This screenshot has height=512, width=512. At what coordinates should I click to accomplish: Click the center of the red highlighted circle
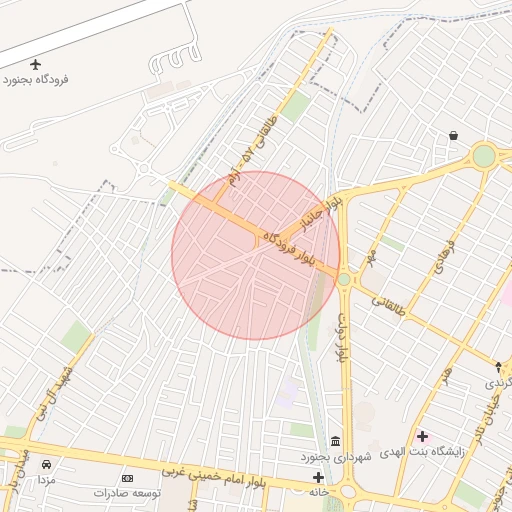click(x=256, y=256)
